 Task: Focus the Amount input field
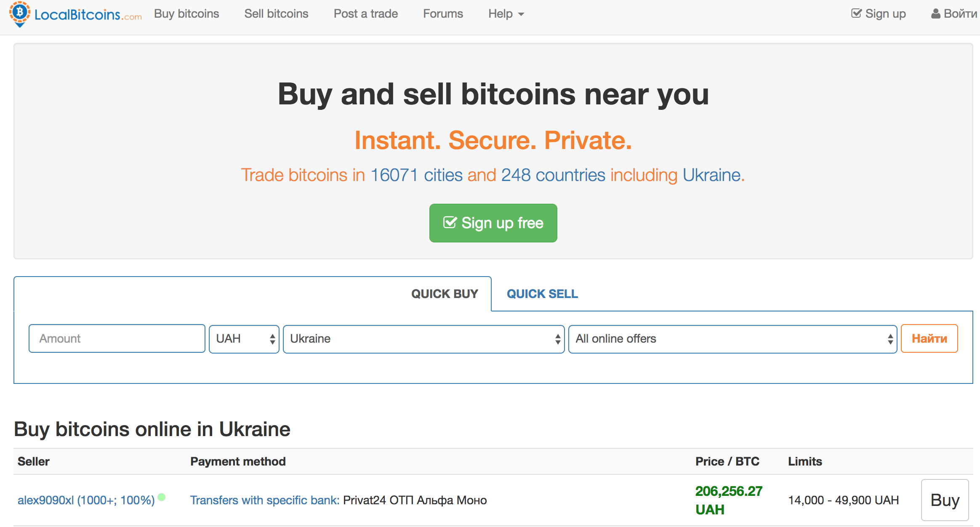(x=117, y=338)
